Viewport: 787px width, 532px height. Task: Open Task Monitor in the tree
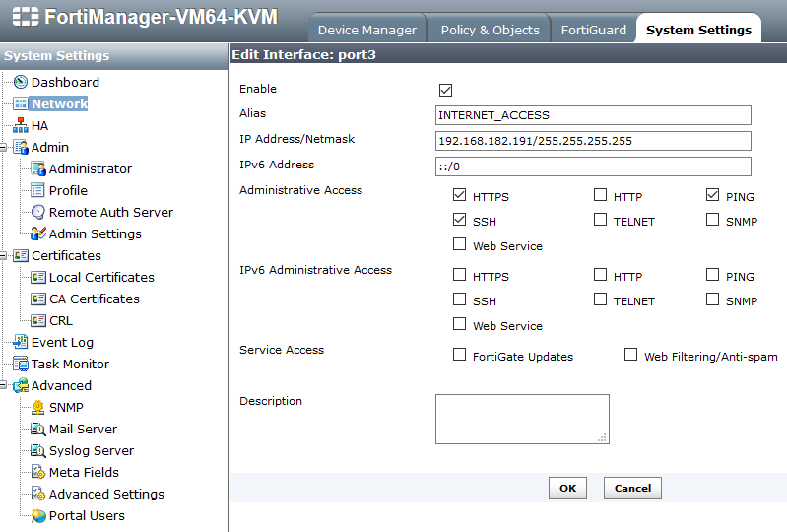coord(70,364)
